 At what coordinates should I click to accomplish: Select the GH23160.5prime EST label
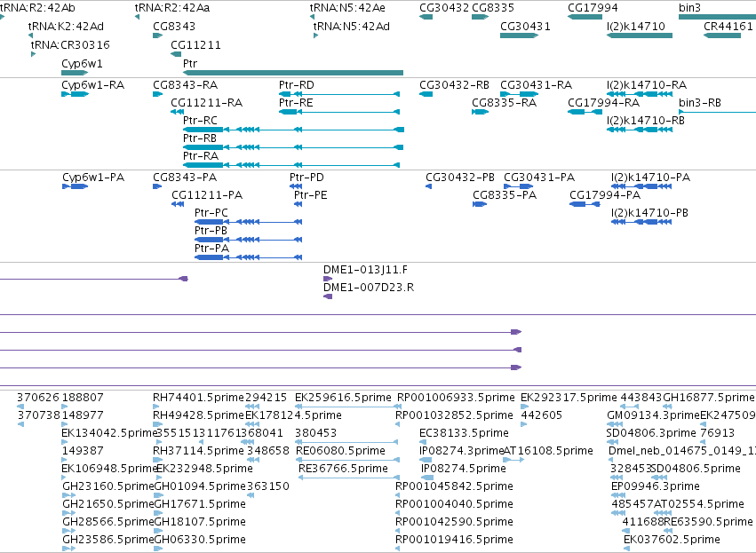coord(108,486)
